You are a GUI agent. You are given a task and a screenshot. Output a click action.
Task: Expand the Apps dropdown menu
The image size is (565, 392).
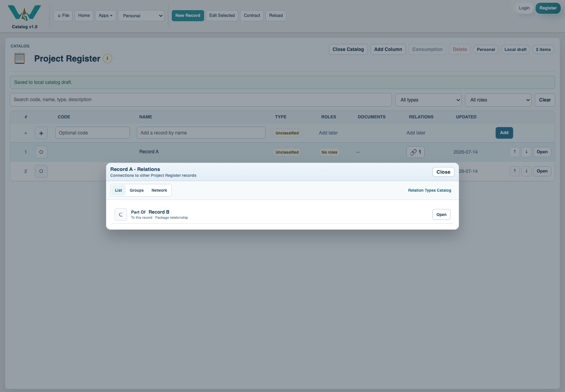106,16
